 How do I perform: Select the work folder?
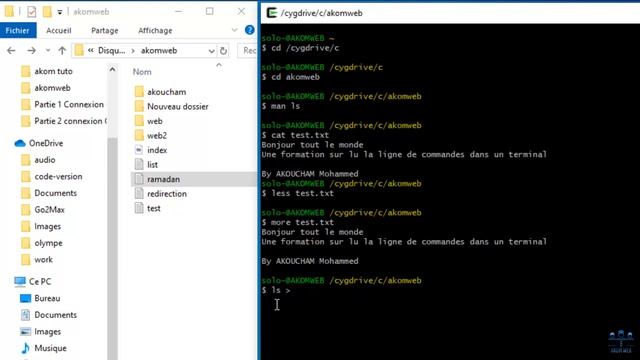43,260
